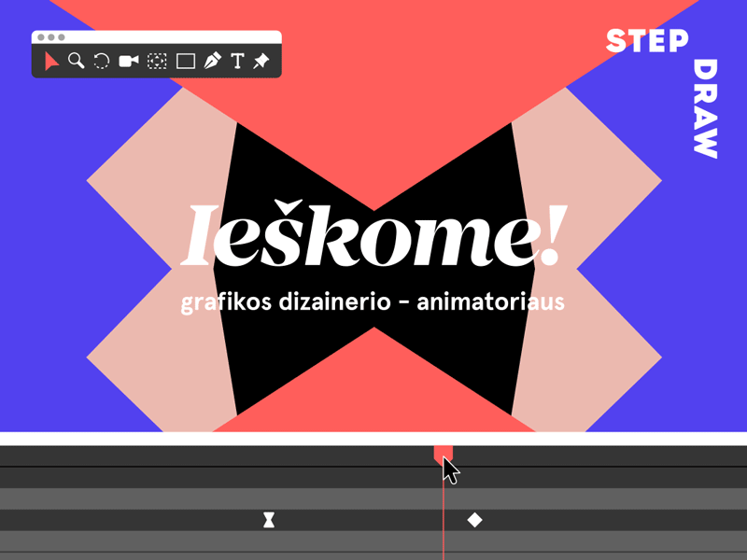Viewport: 747px width, 560px height.
Task: Pick the Pen tool
Action: tap(214, 61)
